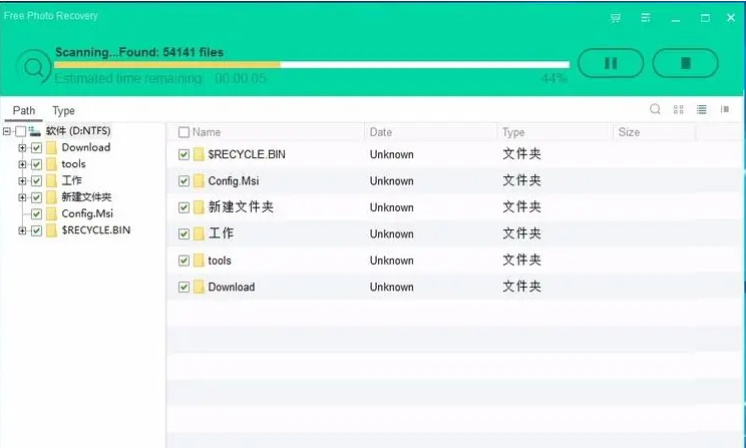Click the search magnifier icon above file list
746x448 pixels.
click(655, 110)
